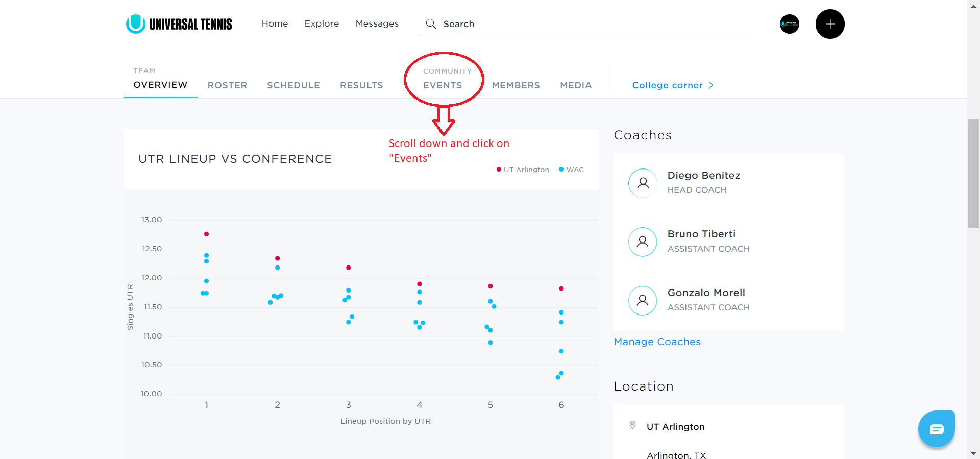Switch to the Media tab
980x459 pixels.
click(576, 85)
